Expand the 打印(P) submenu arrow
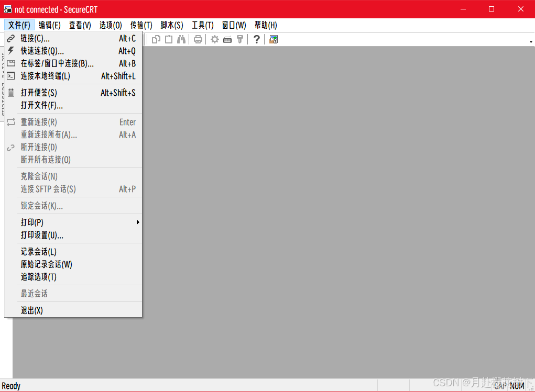The width and height of the screenshot is (535, 392). (137, 222)
